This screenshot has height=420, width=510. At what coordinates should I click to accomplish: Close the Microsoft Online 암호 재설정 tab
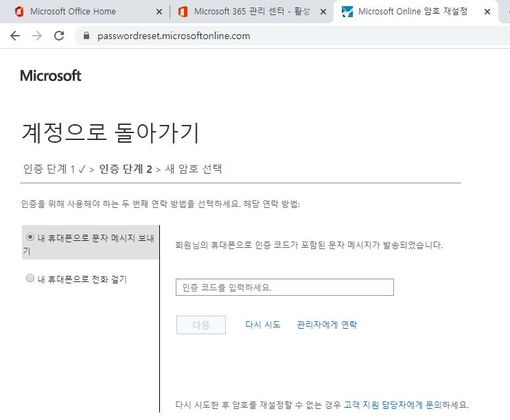[487, 12]
